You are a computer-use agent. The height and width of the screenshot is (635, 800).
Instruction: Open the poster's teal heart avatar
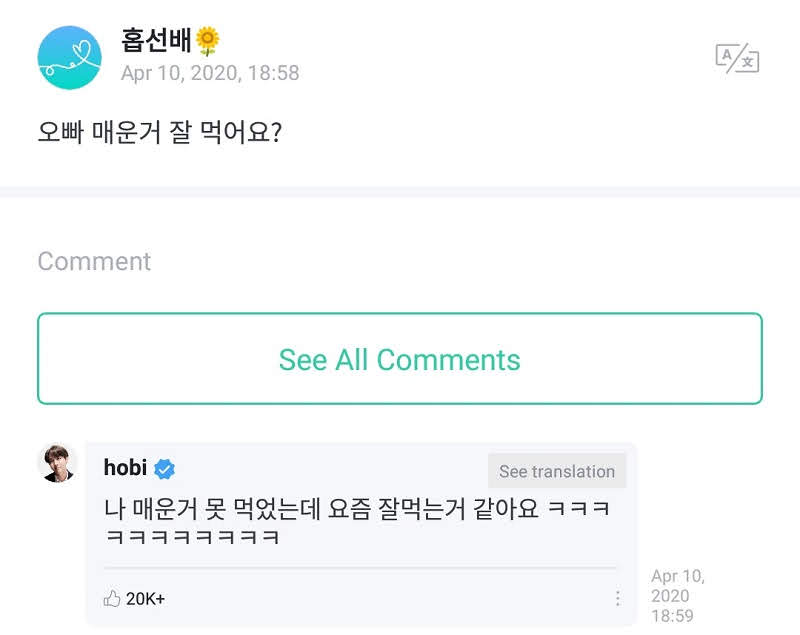69,58
